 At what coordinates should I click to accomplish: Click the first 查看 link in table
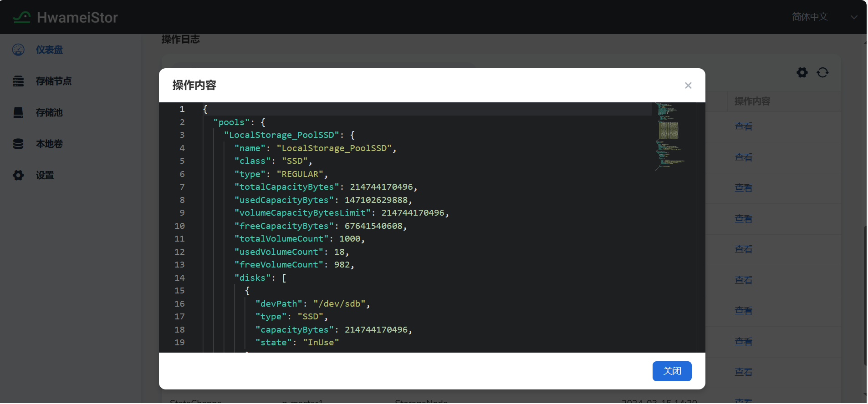[743, 126]
